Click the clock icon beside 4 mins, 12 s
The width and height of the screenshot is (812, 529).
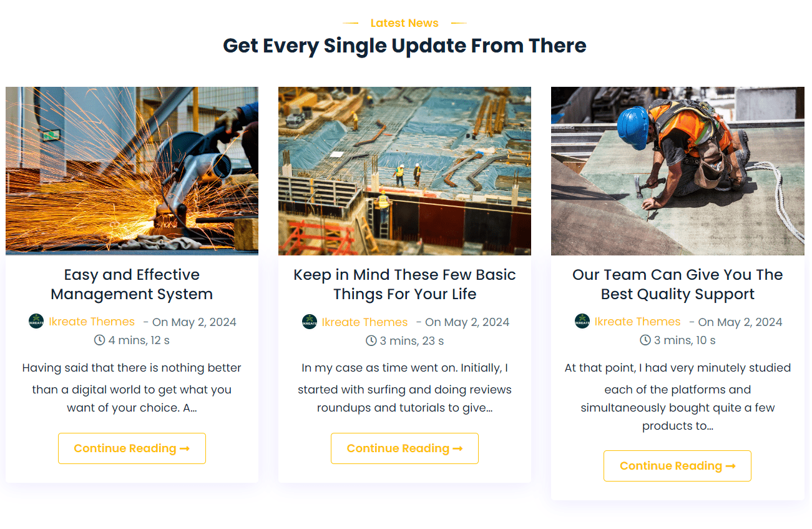point(99,340)
